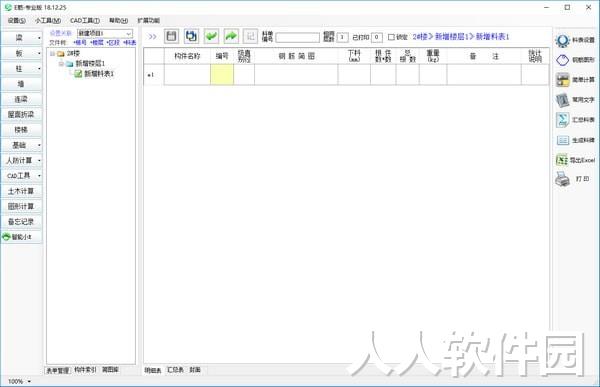The height and width of the screenshot is (387, 600).
Task: Open the 柱 button dropdown arrow
Action: 39,69
